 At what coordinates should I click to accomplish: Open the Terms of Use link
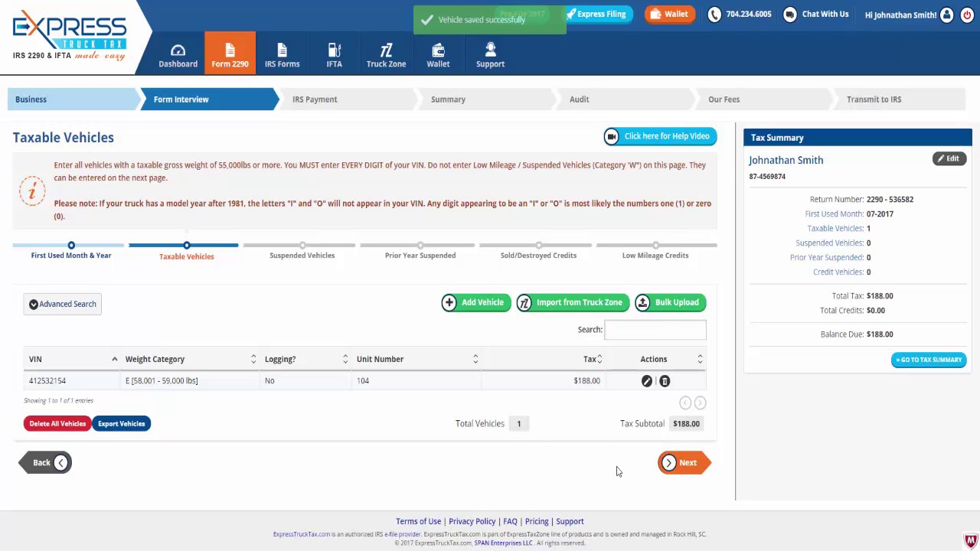(418, 521)
